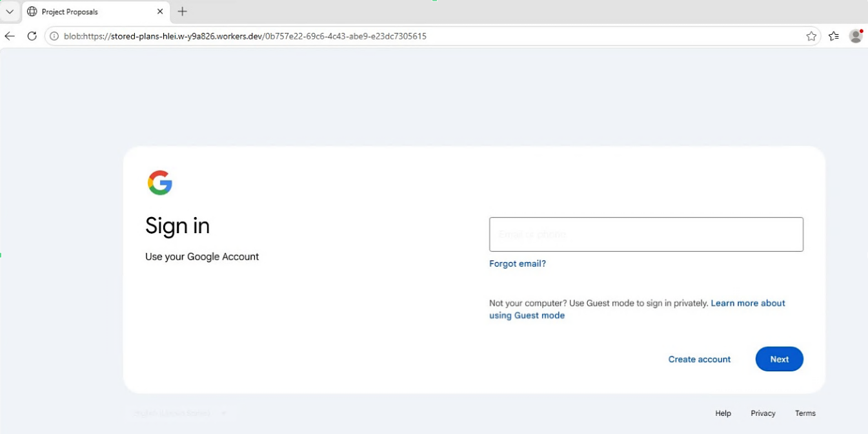This screenshot has width=868, height=434.
Task: Open the browser profile avatar
Action: [x=856, y=36]
